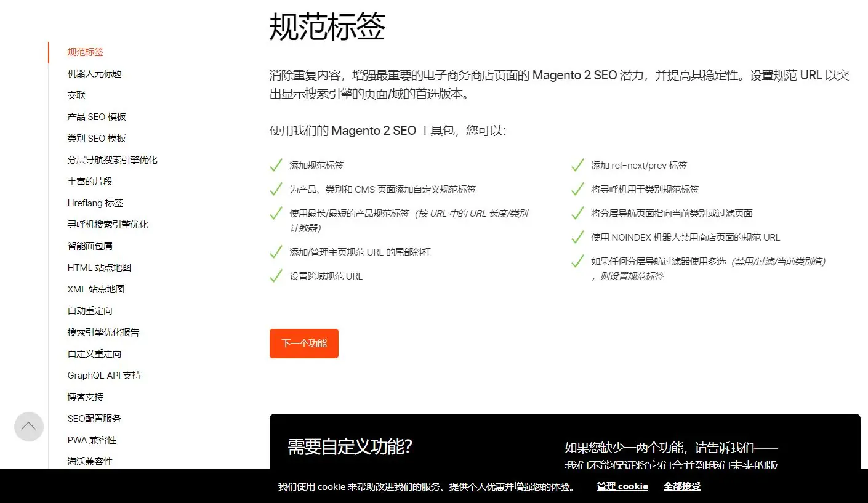This screenshot has height=503, width=868.
Task: Open Hreflang 标签 sidebar link
Action: click(x=95, y=203)
